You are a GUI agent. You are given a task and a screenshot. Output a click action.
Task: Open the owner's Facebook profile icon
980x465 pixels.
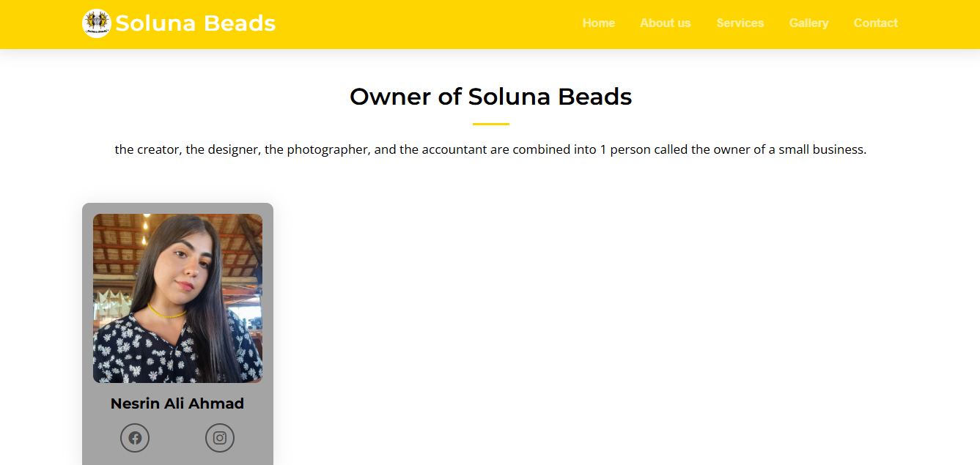coord(135,438)
